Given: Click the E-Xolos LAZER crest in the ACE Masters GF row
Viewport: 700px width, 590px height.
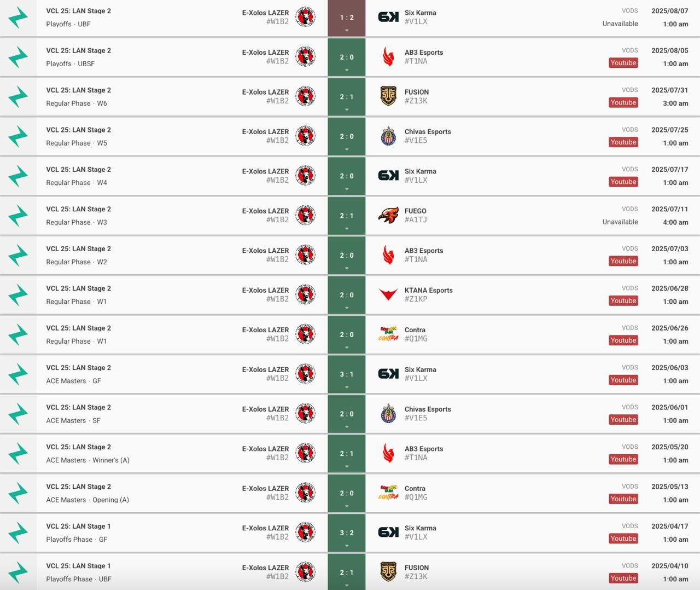Looking at the screenshot, I should (305, 374).
